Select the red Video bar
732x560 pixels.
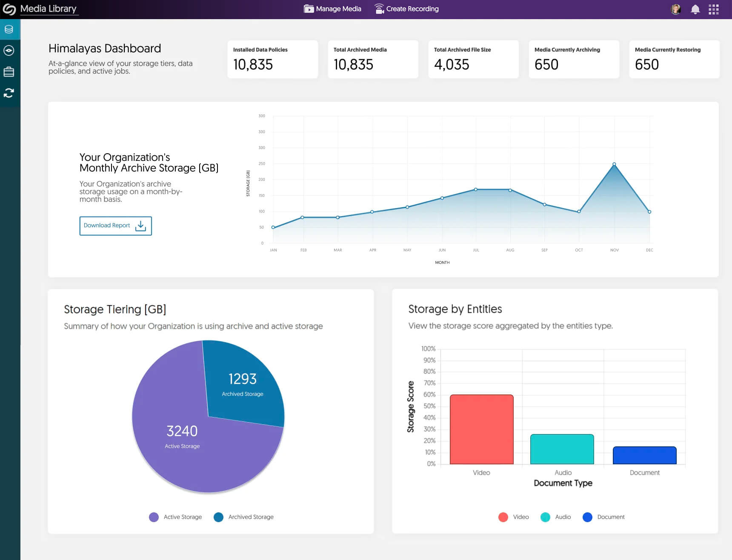tap(482, 429)
